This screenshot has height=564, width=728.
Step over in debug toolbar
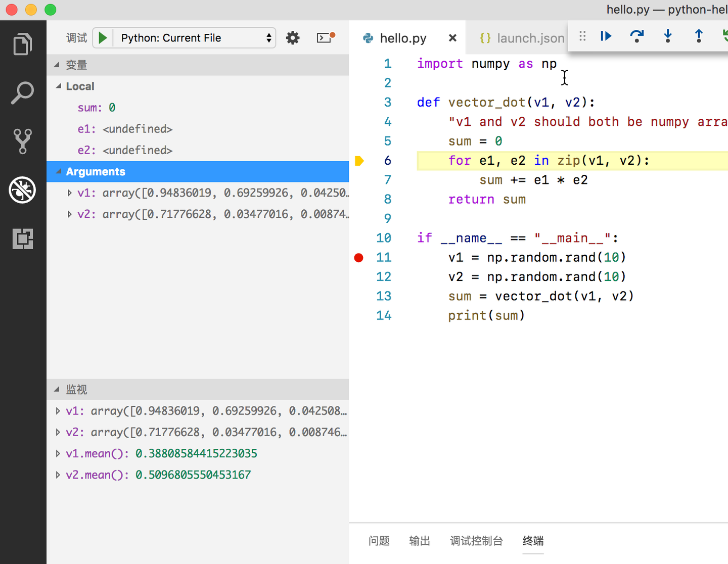637,36
